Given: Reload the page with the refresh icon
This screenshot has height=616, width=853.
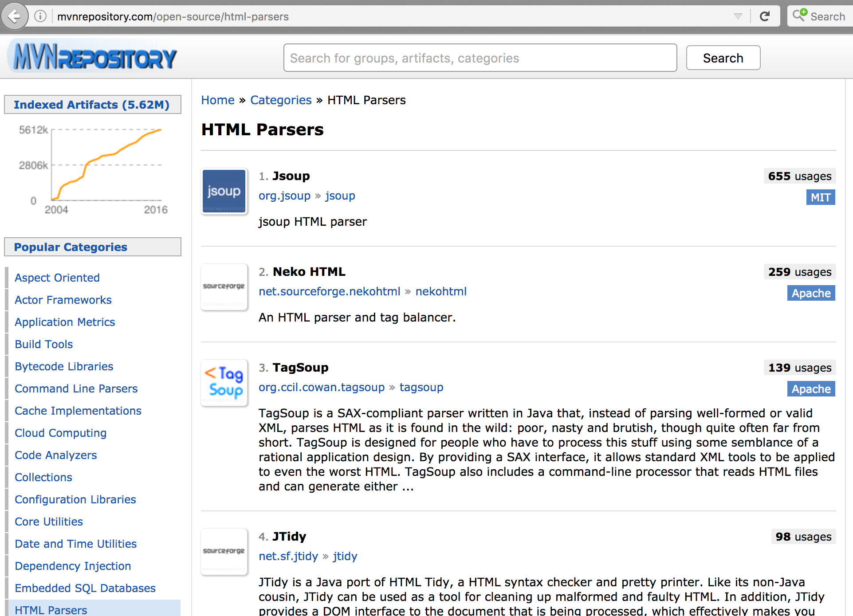Looking at the screenshot, I should click(764, 16).
